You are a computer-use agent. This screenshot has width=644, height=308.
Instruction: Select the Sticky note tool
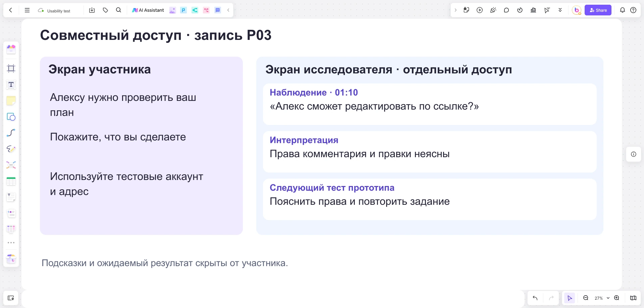(x=11, y=101)
